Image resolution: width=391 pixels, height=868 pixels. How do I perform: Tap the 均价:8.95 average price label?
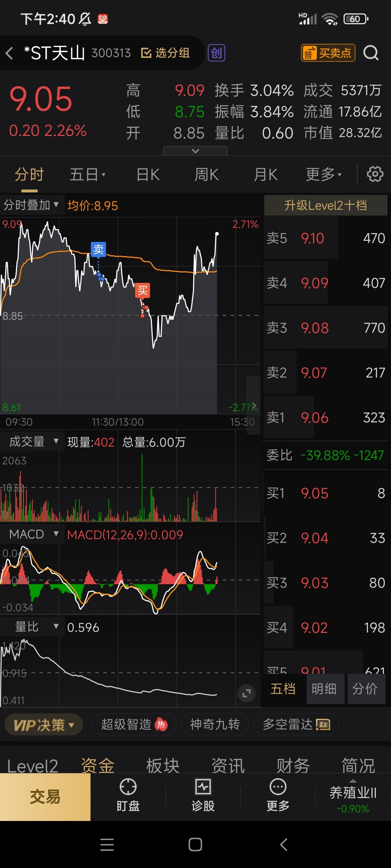93,206
